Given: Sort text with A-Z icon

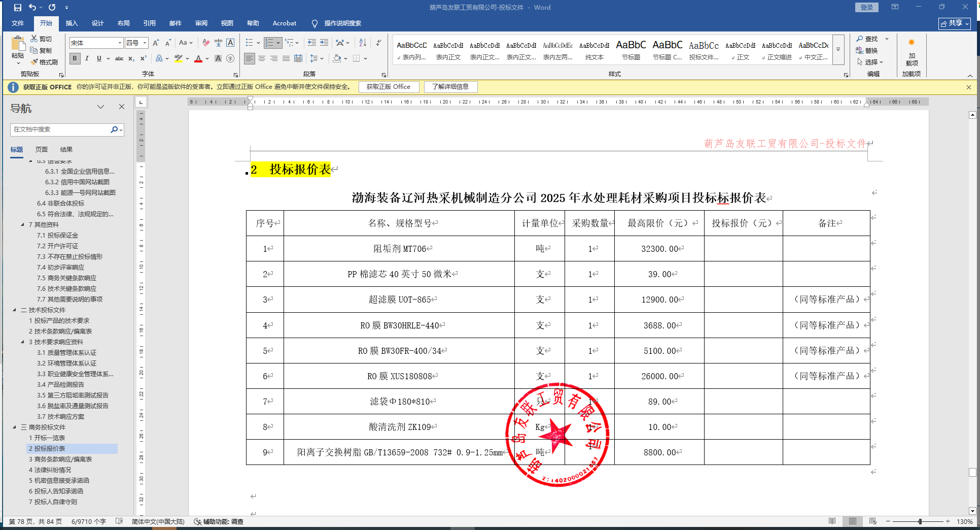Looking at the screenshot, I should (363, 43).
